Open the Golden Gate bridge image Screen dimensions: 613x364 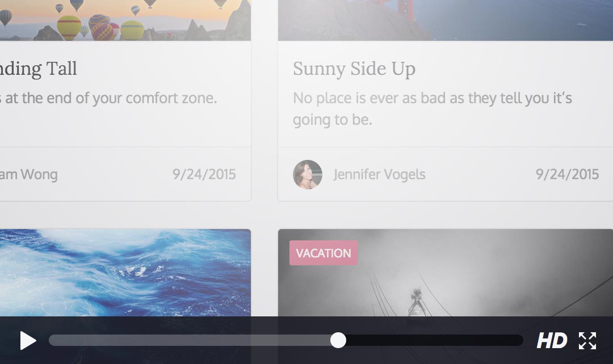(446, 20)
